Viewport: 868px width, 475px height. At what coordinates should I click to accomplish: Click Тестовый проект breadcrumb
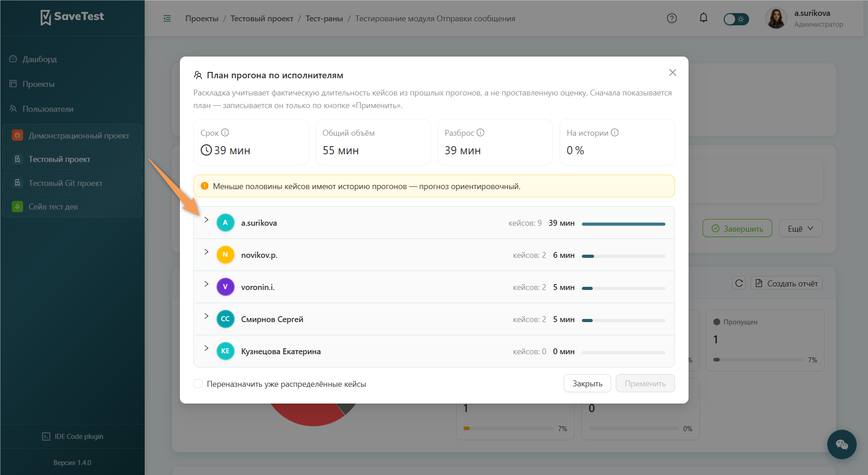pos(262,19)
